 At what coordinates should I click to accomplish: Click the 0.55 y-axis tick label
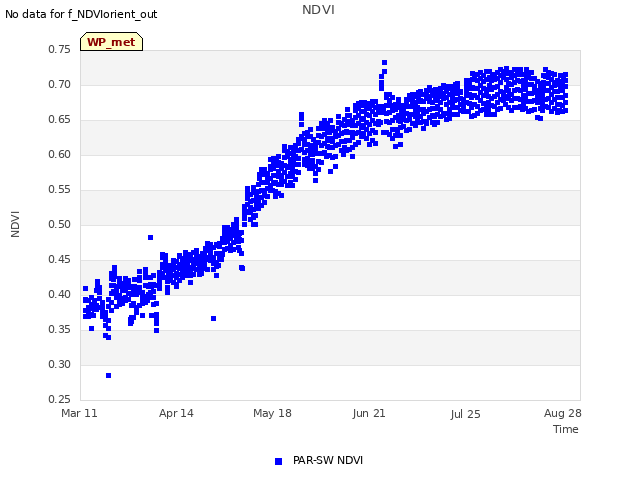(60, 189)
